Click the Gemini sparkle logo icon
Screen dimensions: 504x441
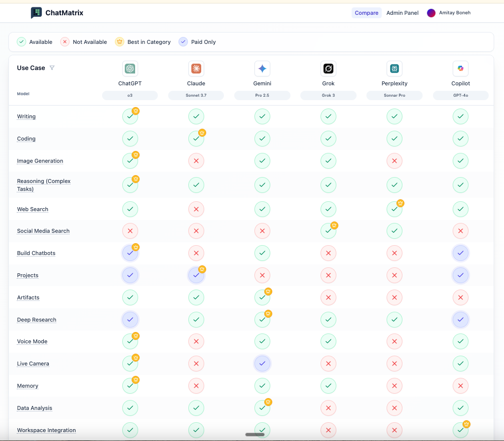coord(262,69)
